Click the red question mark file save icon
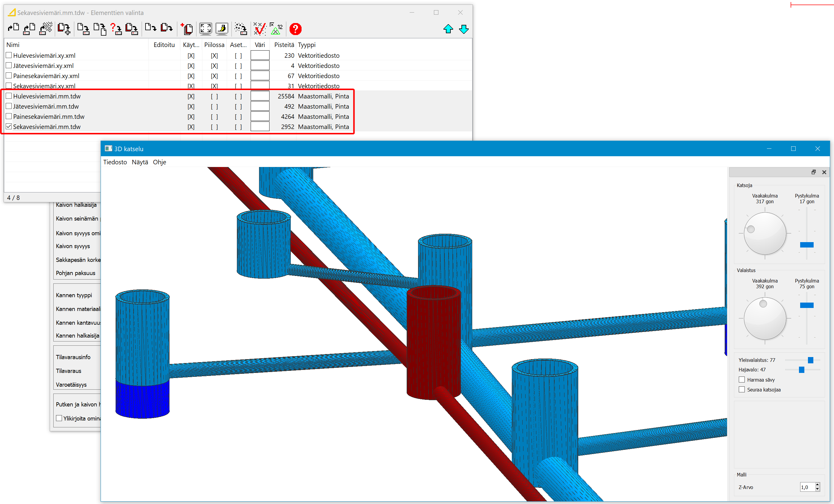The width and height of the screenshot is (834, 504). (116, 29)
